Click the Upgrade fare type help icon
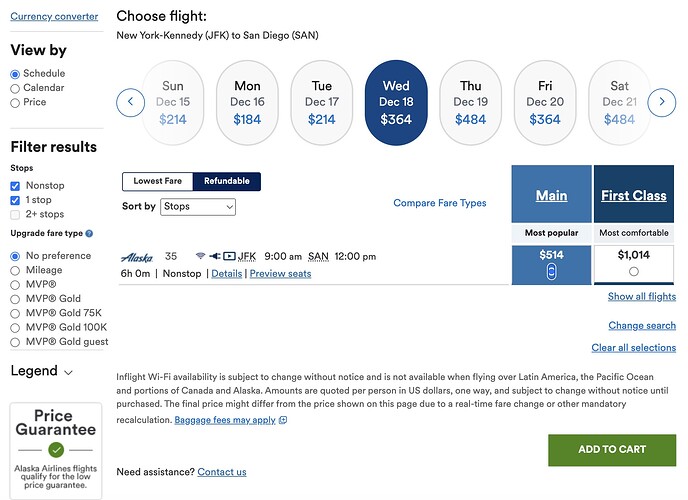This screenshot has height=500, width=688. (89, 233)
